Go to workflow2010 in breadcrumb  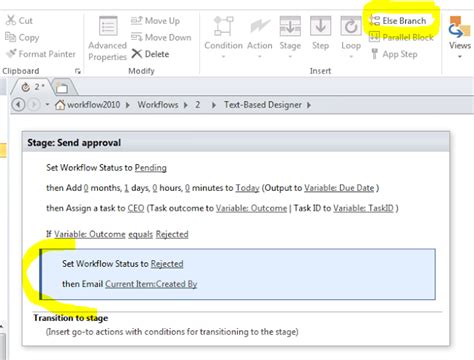94,105
